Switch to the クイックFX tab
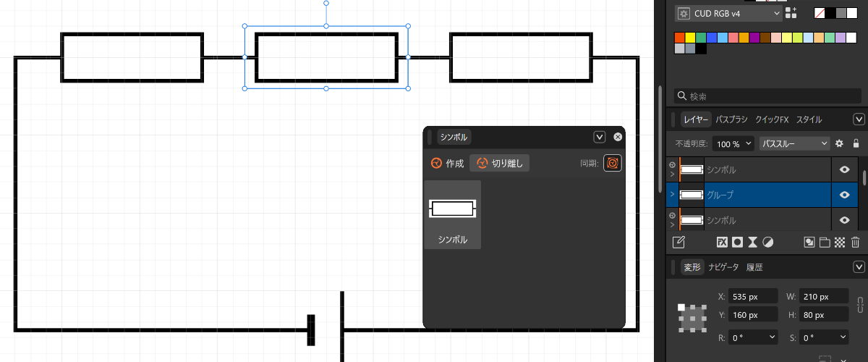 [x=772, y=119]
